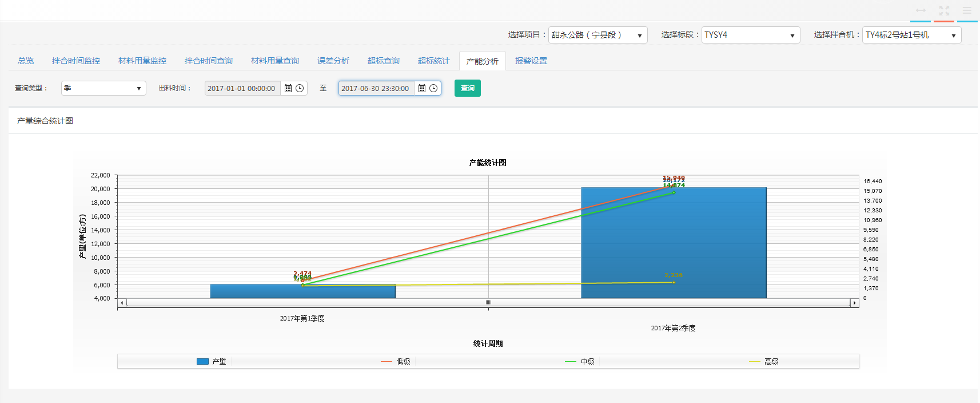980x403 pixels.
Task: Open calendar picker for end date
Action: 422,88
